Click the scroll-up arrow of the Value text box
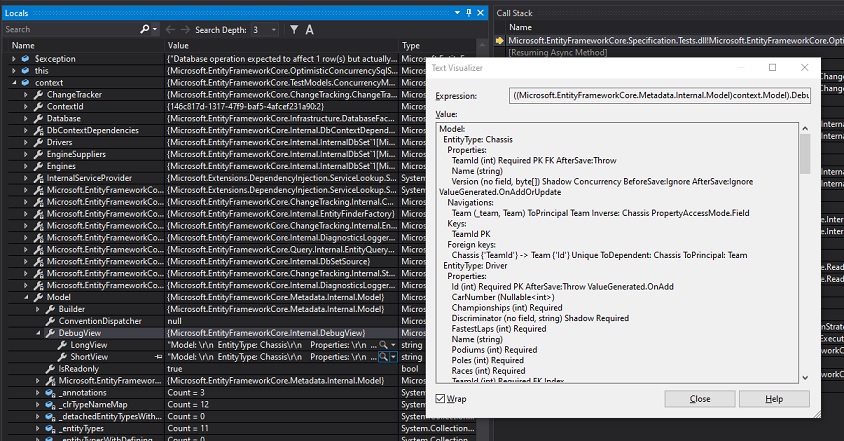This screenshot has height=441, width=844. pos(805,128)
